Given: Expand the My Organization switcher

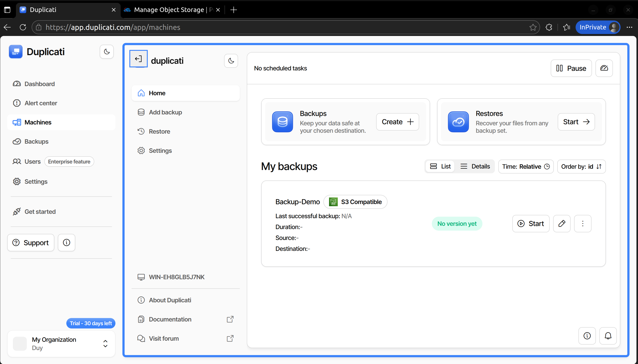Looking at the screenshot, I should pos(105,344).
